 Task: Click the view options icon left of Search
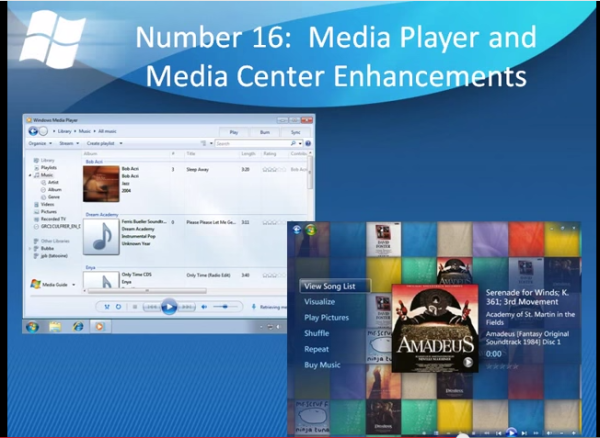(x=204, y=143)
